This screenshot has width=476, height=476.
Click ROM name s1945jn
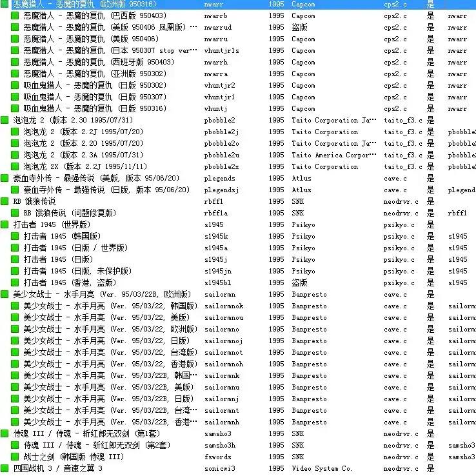click(x=217, y=271)
